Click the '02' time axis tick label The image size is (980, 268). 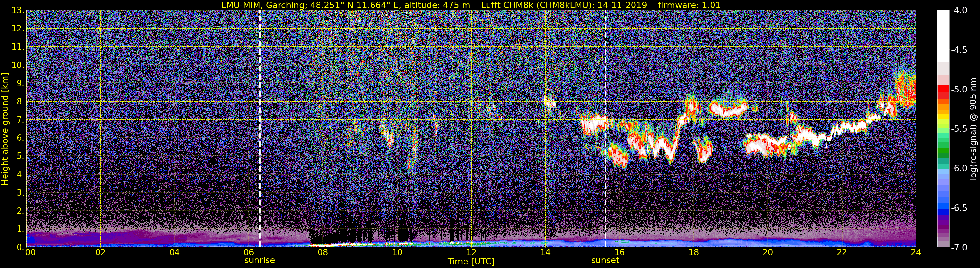coord(100,253)
